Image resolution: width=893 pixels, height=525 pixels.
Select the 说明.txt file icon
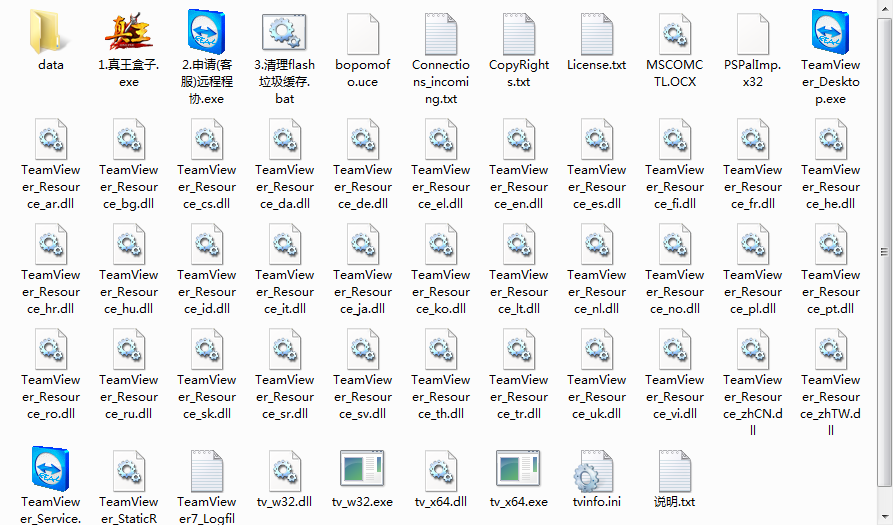675,471
